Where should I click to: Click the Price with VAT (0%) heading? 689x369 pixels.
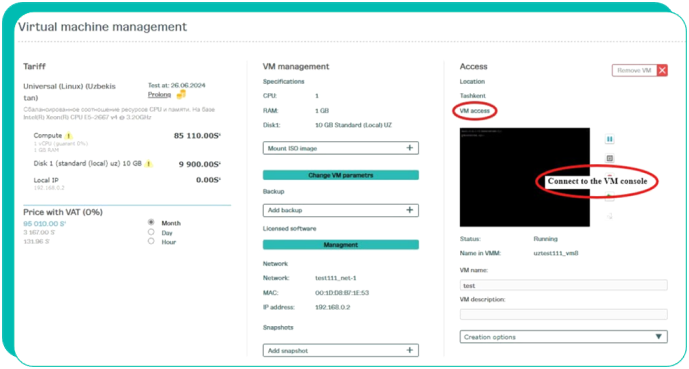click(63, 212)
